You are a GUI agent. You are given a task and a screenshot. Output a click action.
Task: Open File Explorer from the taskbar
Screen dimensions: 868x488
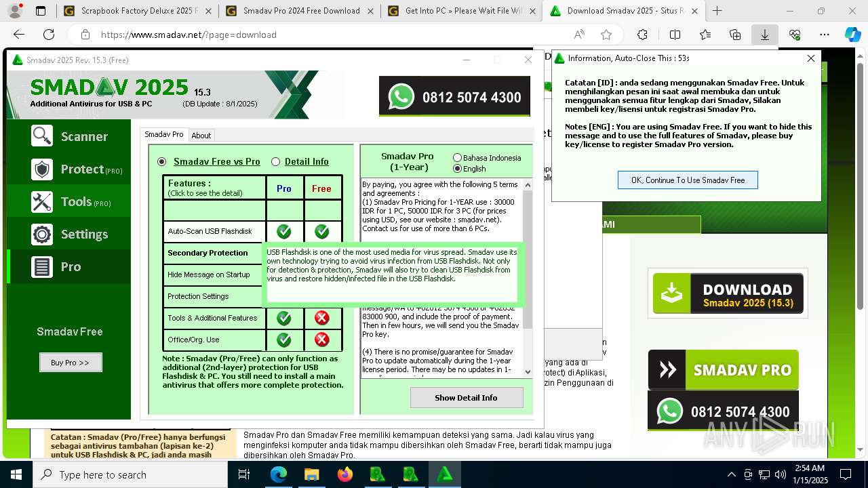tap(311, 474)
